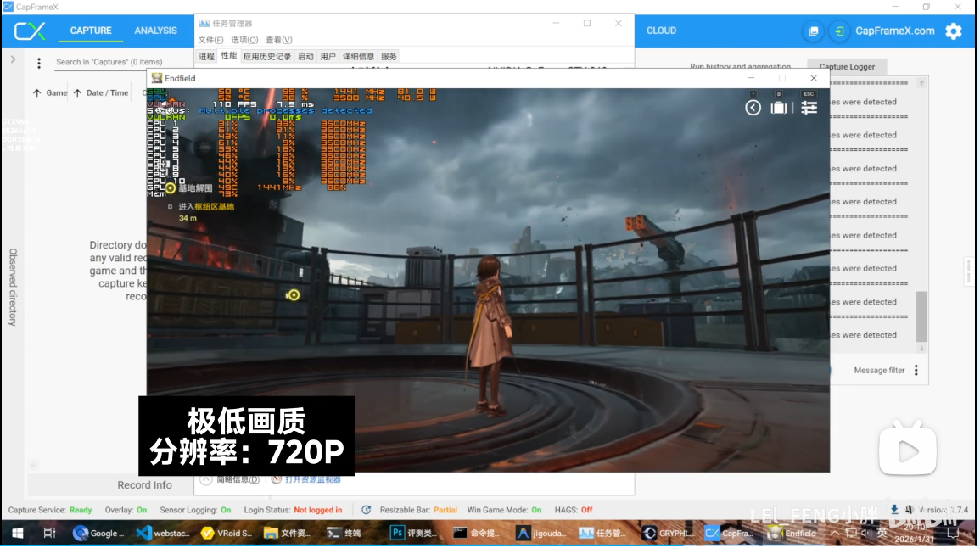
Task: Click 进入枢纽区基地 quest objective
Action: click(206, 207)
